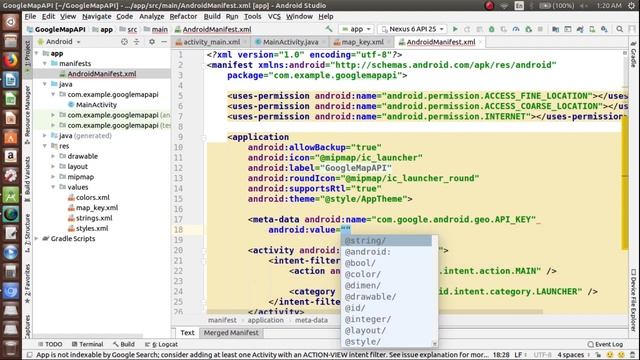Switch to Merged Manifest tab

pyautogui.click(x=231, y=333)
